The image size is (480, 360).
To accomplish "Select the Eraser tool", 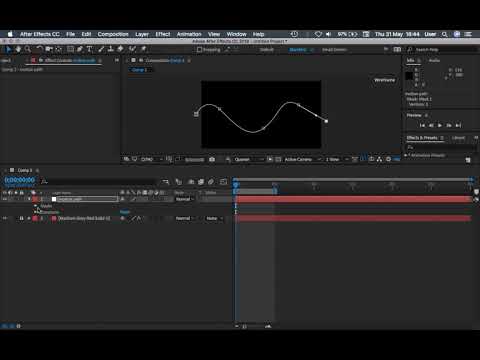I will pos(120,49).
